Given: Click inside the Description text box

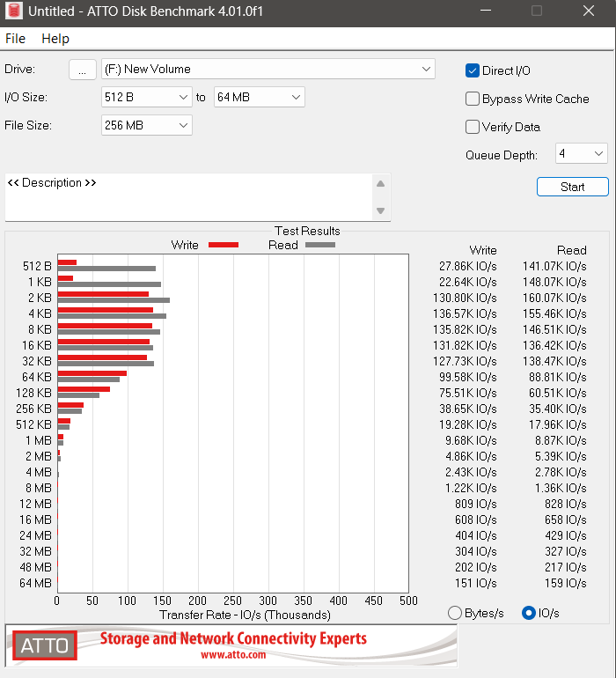Looking at the screenshot, I should [188, 196].
